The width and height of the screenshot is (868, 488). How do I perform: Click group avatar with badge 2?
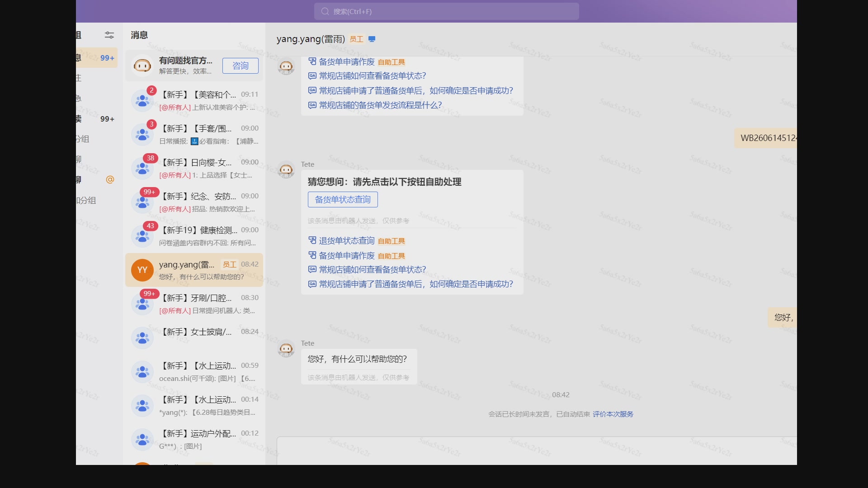[x=142, y=100]
